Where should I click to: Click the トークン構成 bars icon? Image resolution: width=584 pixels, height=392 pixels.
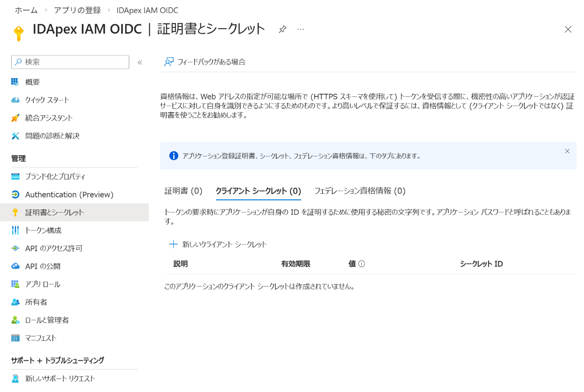(x=15, y=231)
